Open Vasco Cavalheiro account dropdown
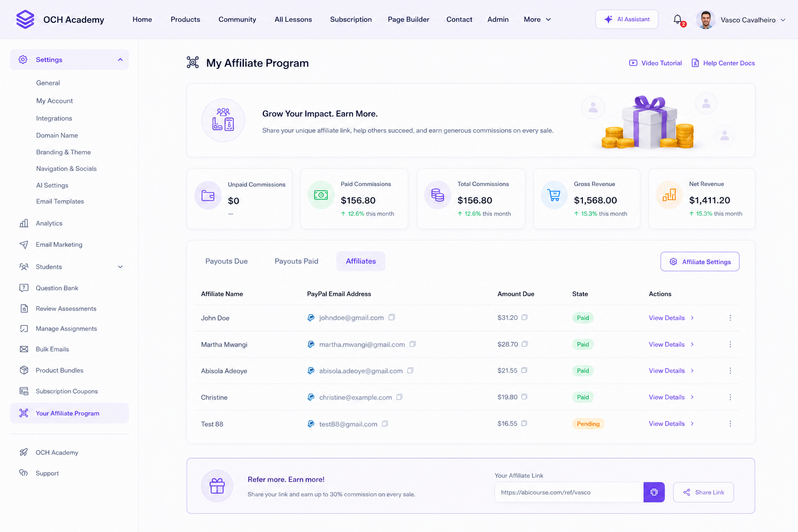The width and height of the screenshot is (798, 532). click(x=753, y=20)
